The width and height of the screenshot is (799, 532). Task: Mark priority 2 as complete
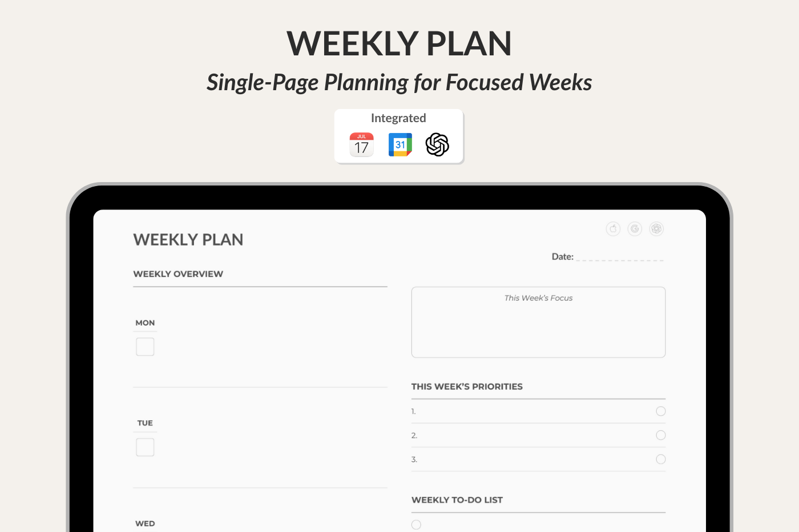coord(661,435)
